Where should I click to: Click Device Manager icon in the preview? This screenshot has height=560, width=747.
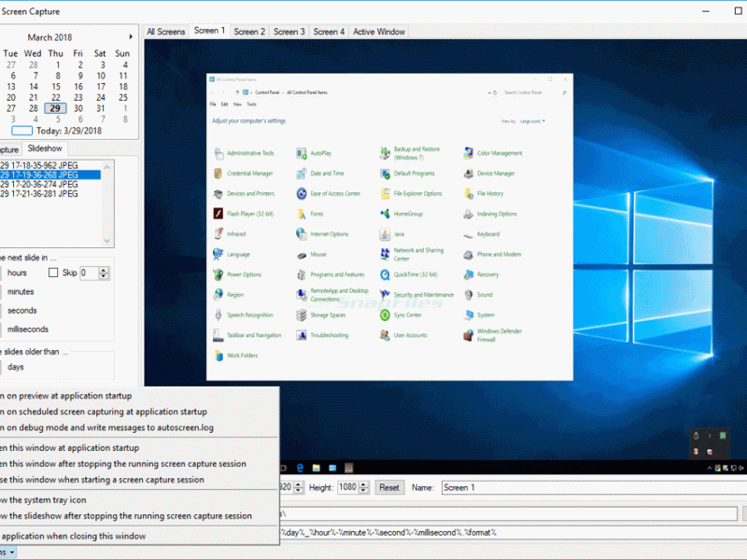[x=469, y=174]
